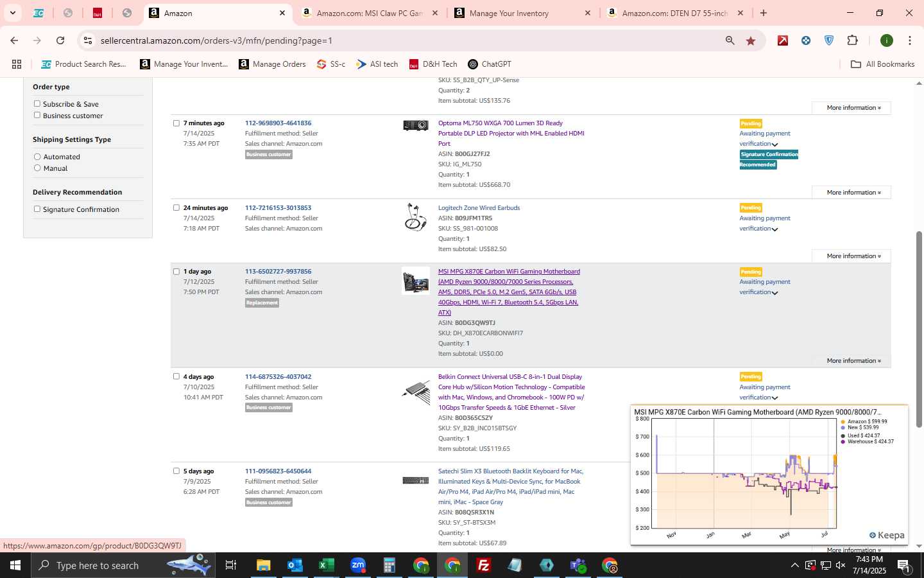Open All Bookmarks folder
This screenshot has width=924, height=578.
(883, 64)
